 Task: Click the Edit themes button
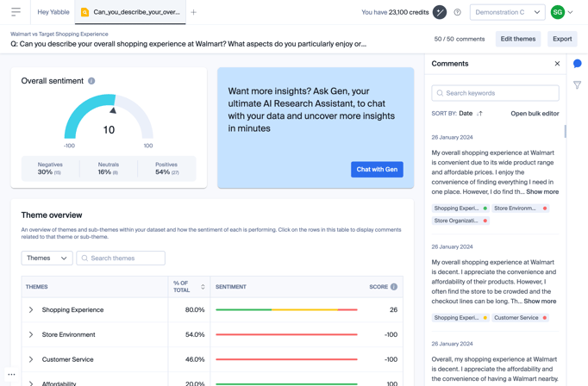point(517,39)
